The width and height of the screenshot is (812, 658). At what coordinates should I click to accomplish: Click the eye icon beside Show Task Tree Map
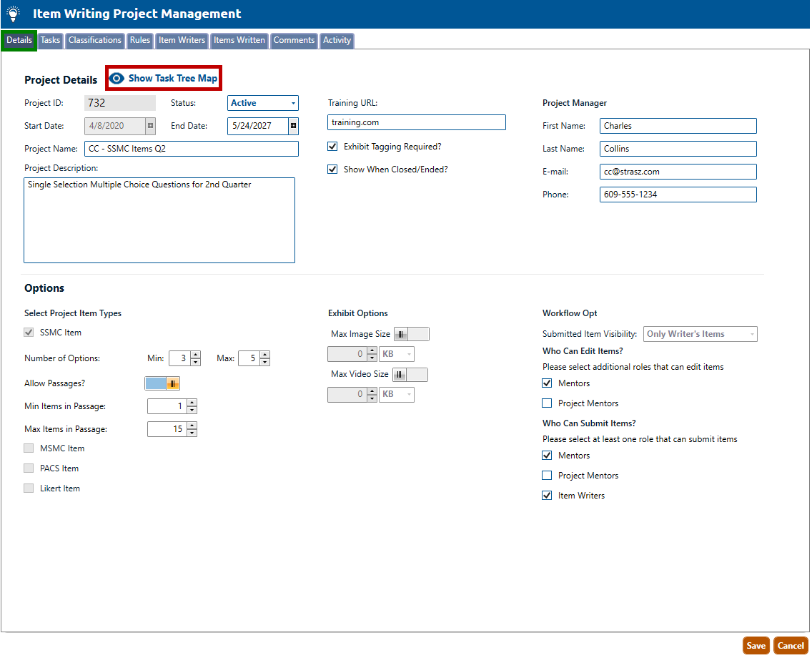117,79
